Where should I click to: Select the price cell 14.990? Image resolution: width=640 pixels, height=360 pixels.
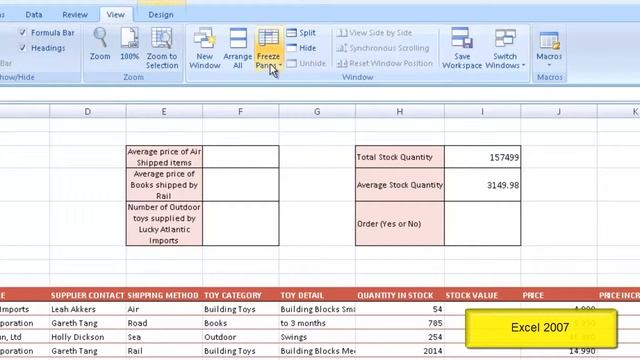pyautogui.click(x=559, y=351)
